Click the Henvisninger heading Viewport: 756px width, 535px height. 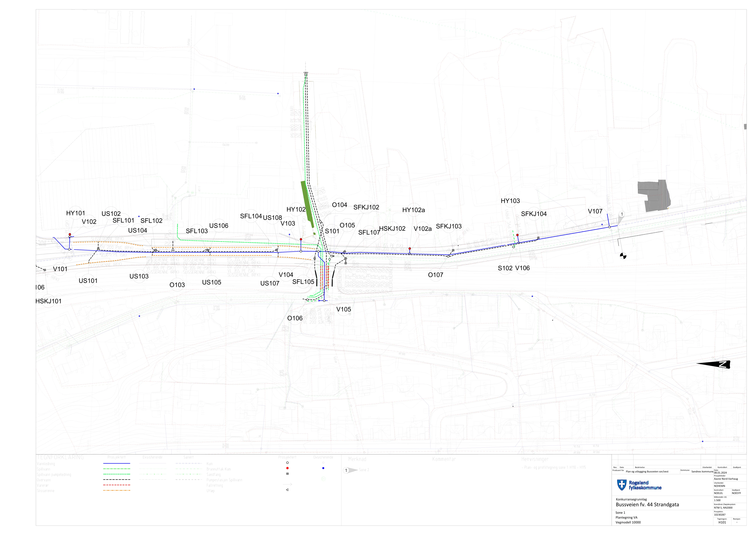tap(535, 459)
